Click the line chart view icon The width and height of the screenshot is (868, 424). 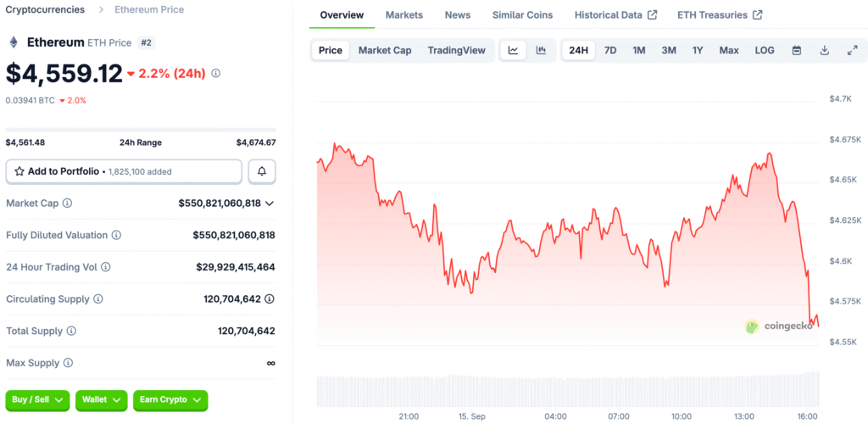coord(513,50)
